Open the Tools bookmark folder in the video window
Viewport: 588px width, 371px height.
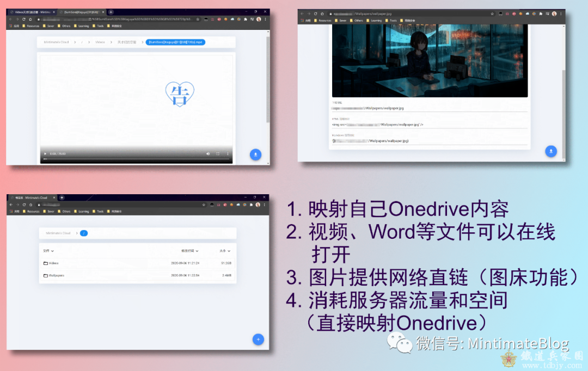(98, 26)
